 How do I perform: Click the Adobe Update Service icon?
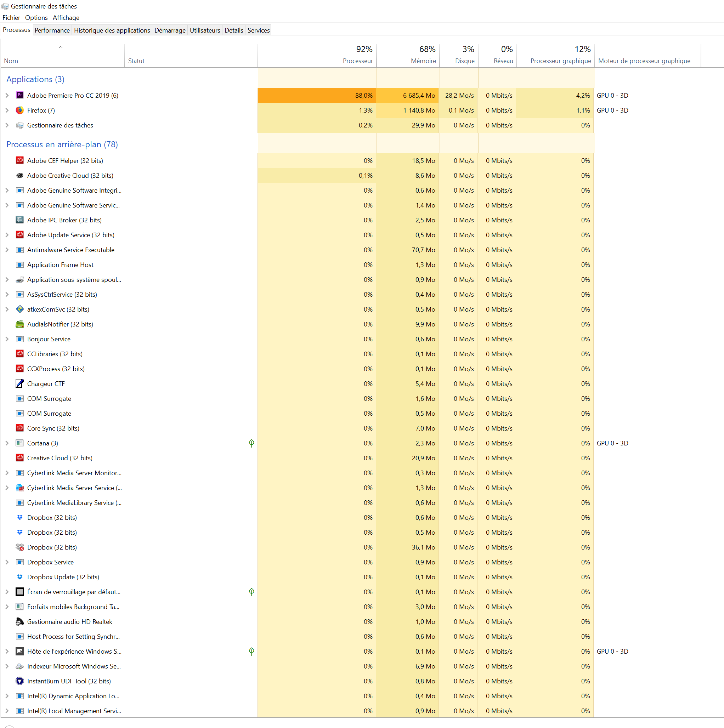coord(19,235)
